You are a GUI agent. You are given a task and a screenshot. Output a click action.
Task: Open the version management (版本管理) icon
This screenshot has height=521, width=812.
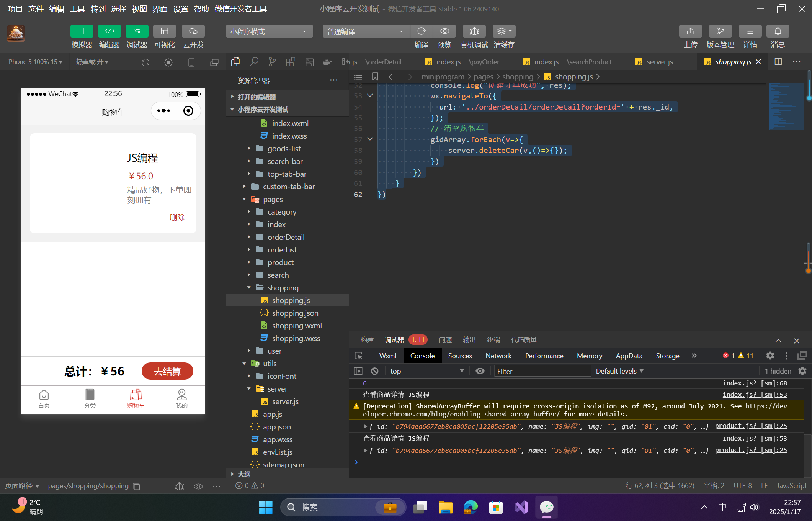pyautogui.click(x=720, y=31)
